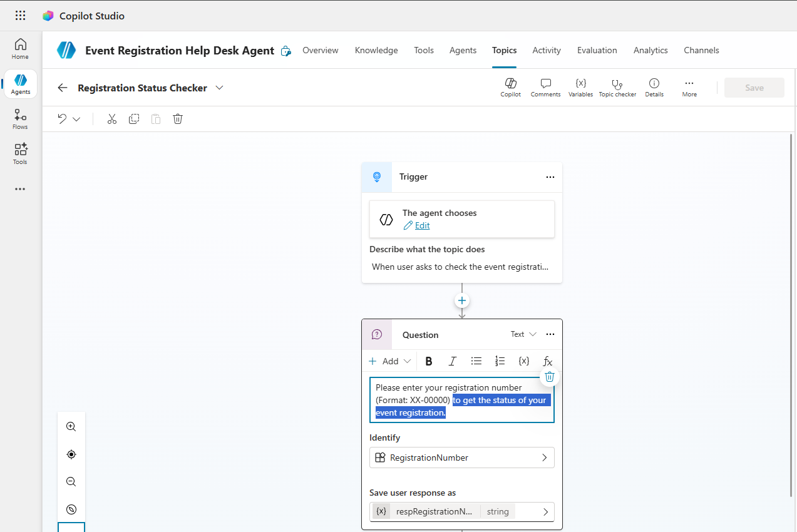Switch to the Knowledge tab
797x532 pixels.
coord(376,50)
